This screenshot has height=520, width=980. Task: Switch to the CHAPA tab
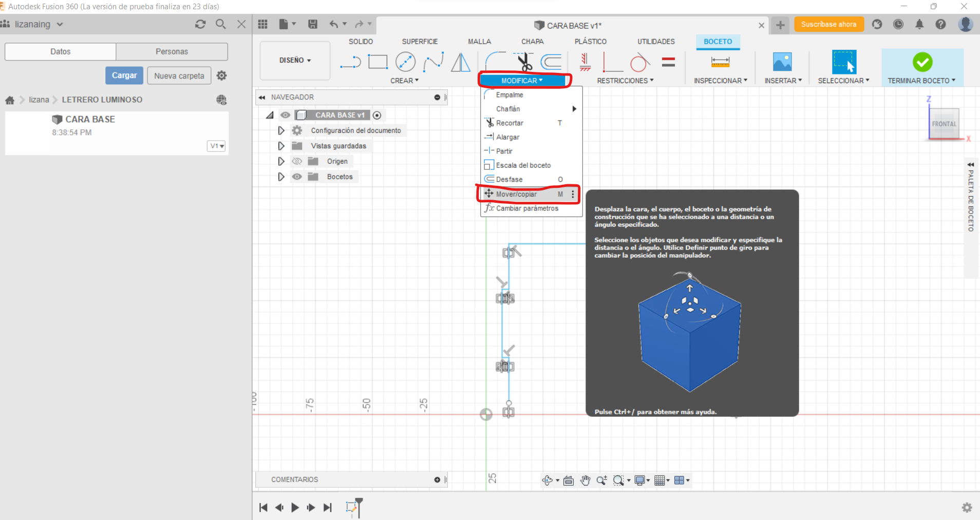coord(532,42)
